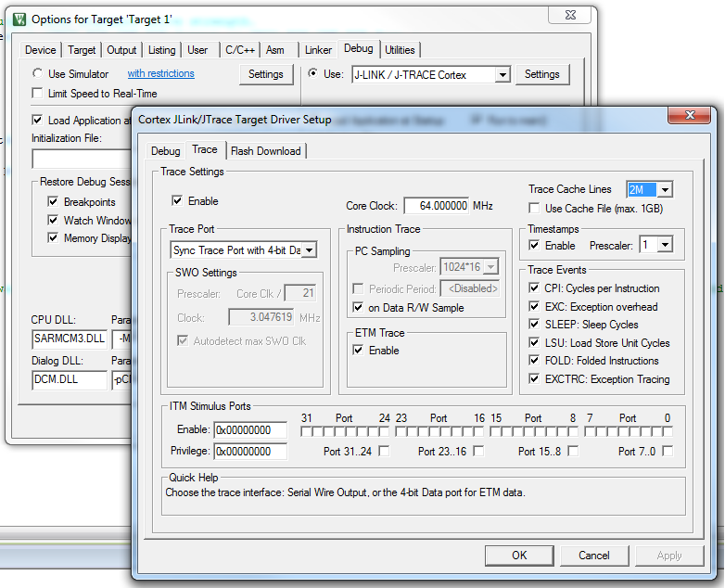Select the Use Simulator radio button

pyautogui.click(x=37, y=73)
